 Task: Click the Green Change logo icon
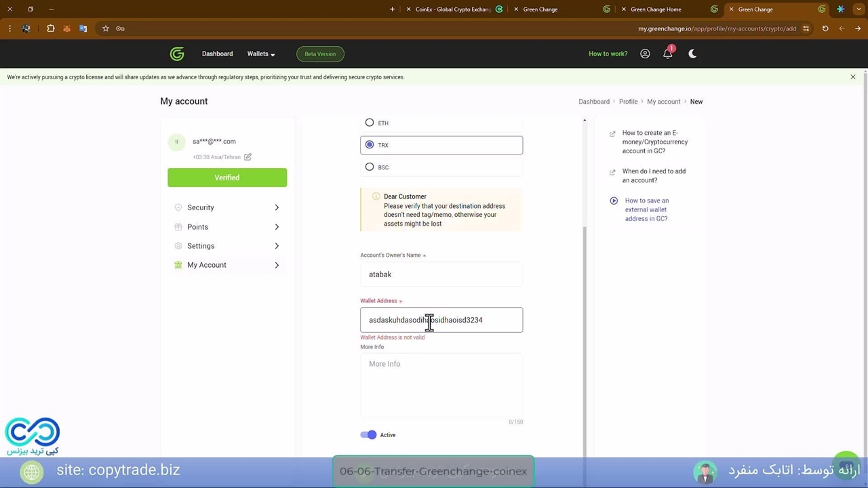177,54
